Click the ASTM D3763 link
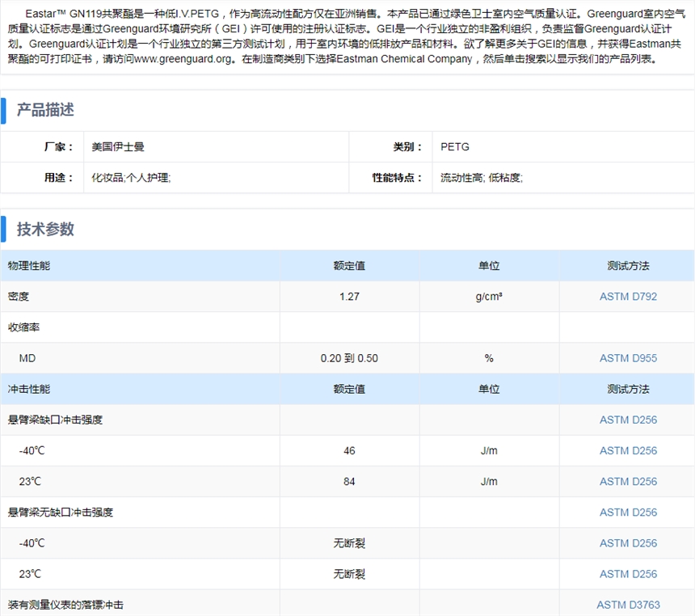This screenshot has width=695, height=616. point(628,605)
